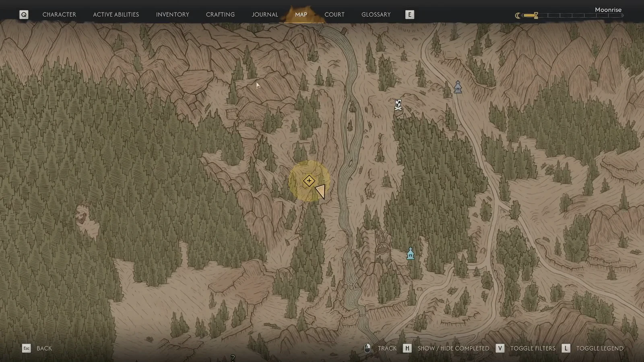Click the crescent moon time icon
The width and height of the screenshot is (644, 362).
pos(518,16)
